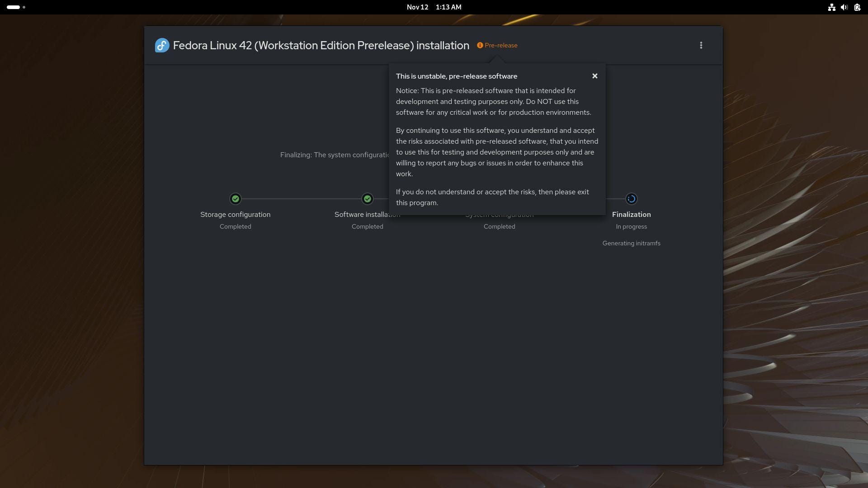
Task: Click the Generating initramfs status text
Action: [631, 243]
